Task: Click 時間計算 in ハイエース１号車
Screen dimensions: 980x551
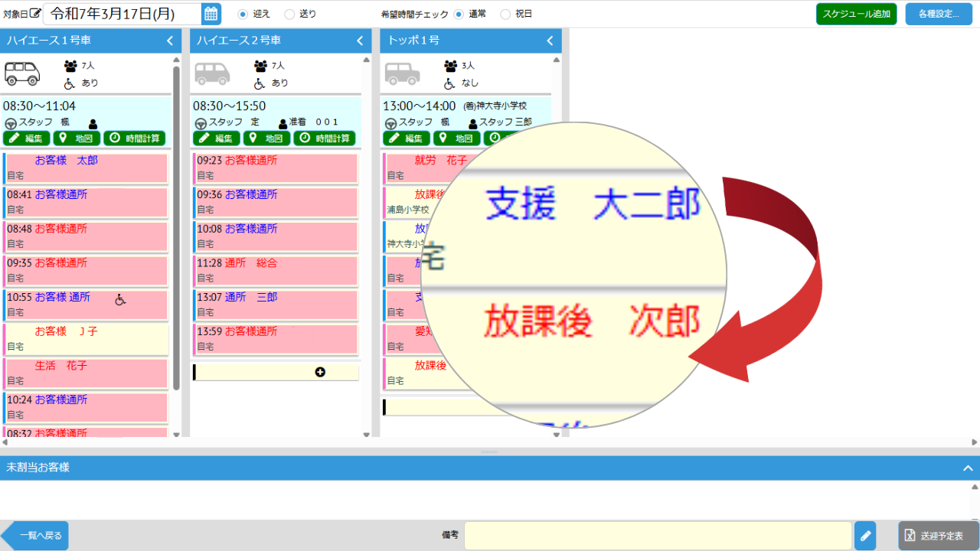Action: click(135, 139)
